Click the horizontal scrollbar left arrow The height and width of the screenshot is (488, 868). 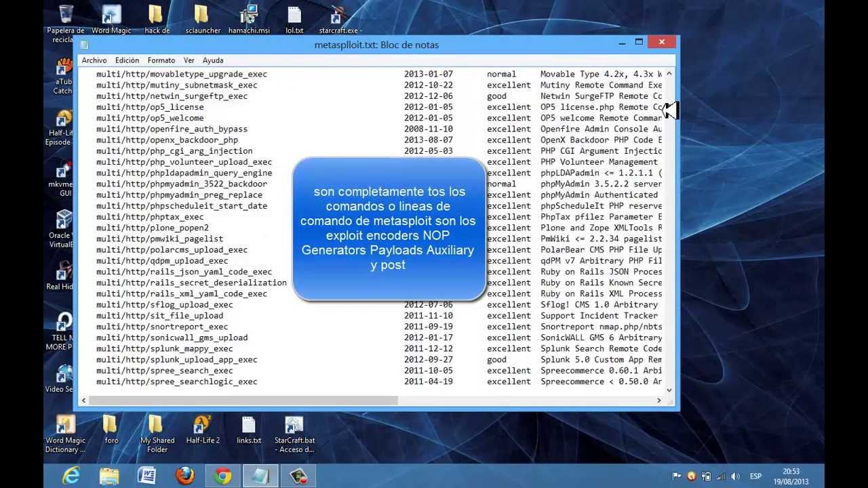(83, 401)
